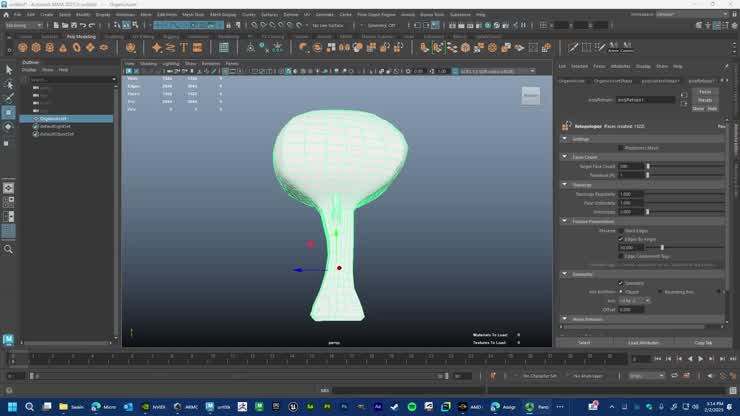The height and width of the screenshot is (416, 740).
Task: Click the Load Attributes button
Action: [x=645, y=342]
